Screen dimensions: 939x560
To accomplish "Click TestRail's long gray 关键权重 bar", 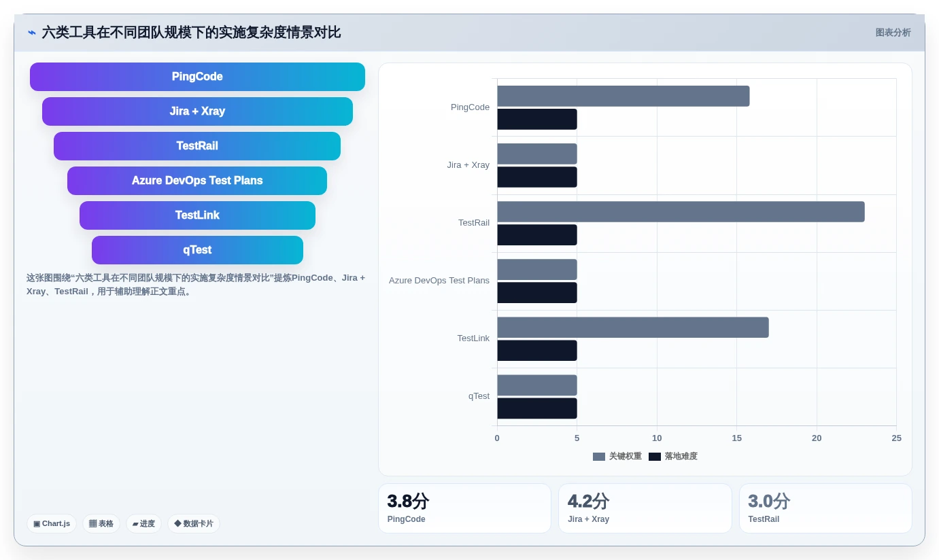I will pyautogui.click(x=681, y=211).
